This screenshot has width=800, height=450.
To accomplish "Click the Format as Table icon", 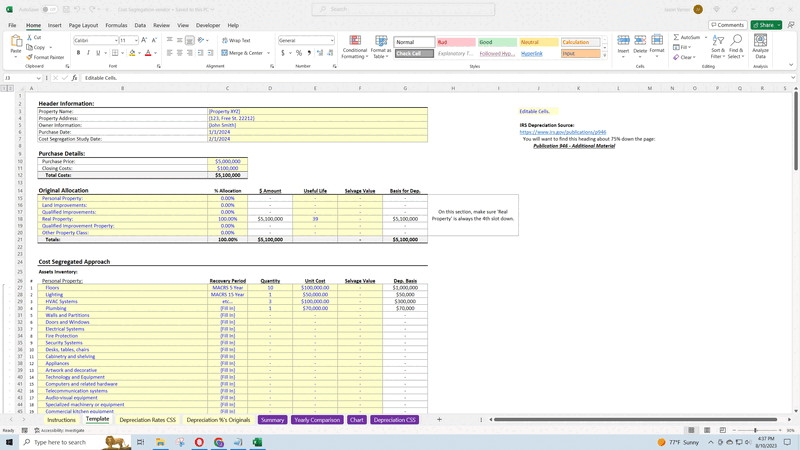I will (381, 42).
